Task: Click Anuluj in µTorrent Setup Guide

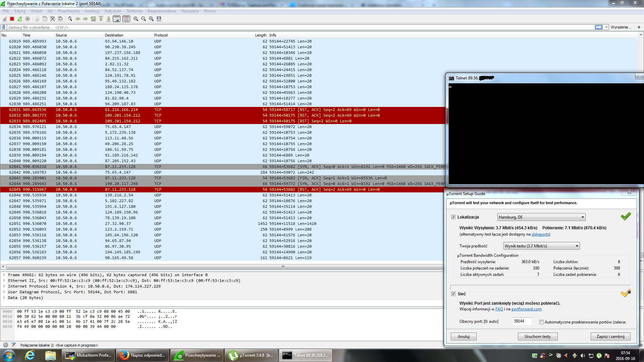Action: (x=464, y=337)
